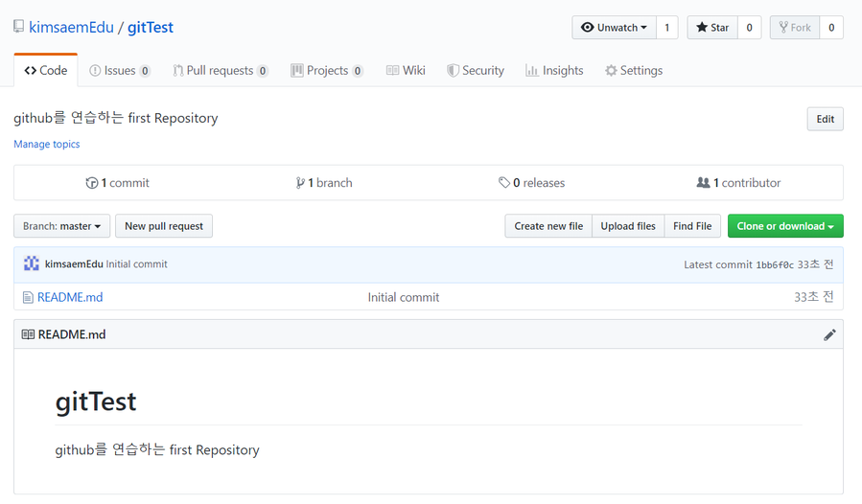Click the Manage topics link
Screen dimensions: 862x504
click(47, 144)
